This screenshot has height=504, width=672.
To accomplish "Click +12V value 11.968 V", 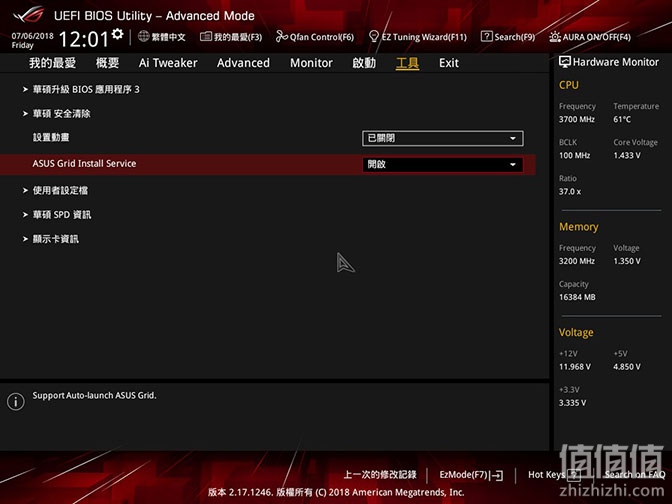I will [575, 367].
